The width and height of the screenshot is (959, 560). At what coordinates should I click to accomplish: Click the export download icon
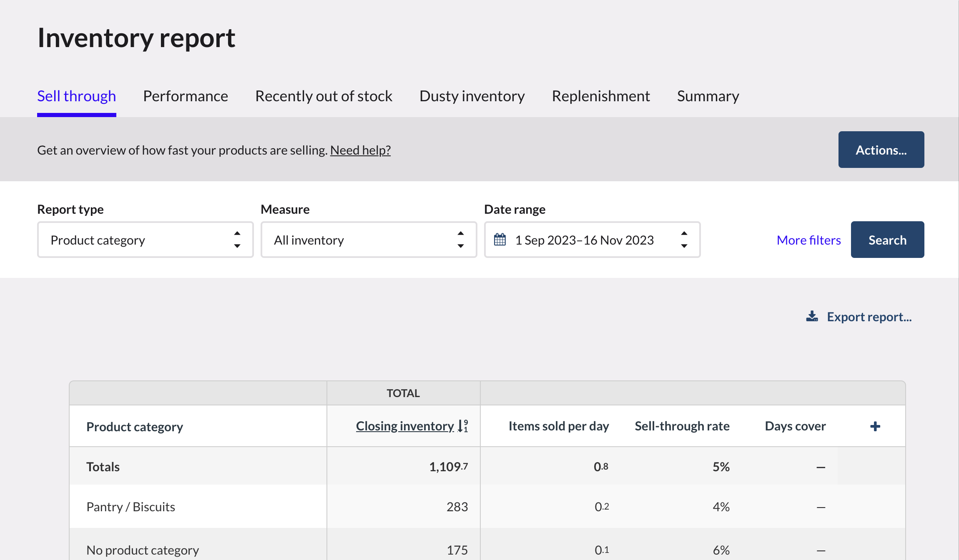(x=812, y=317)
